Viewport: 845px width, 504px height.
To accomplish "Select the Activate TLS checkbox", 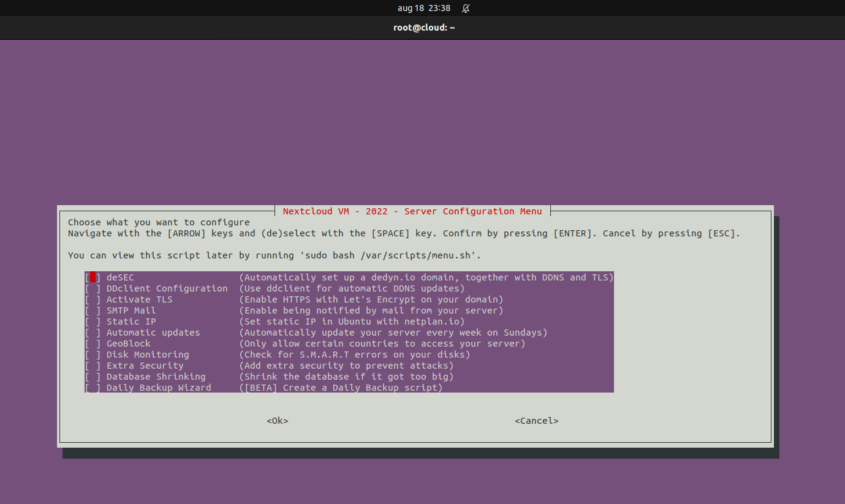I will tap(91, 299).
